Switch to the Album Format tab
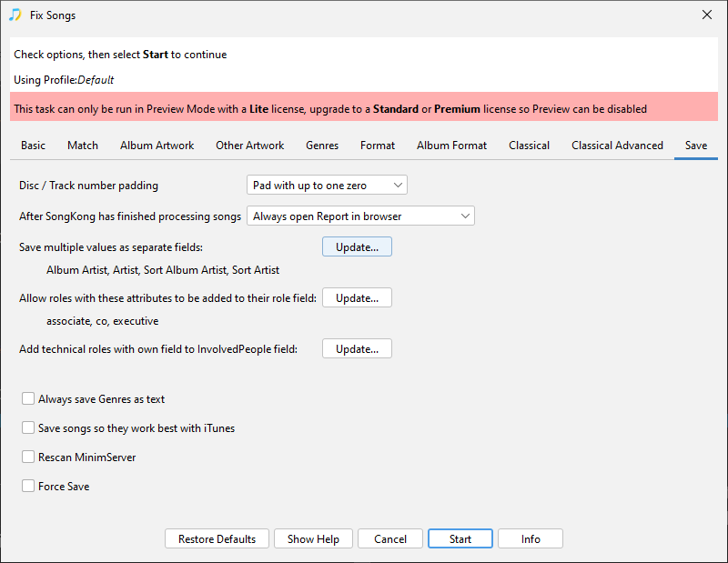Image resolution: width=728 pixels, height=563 pixels. [x=451, y=146]
